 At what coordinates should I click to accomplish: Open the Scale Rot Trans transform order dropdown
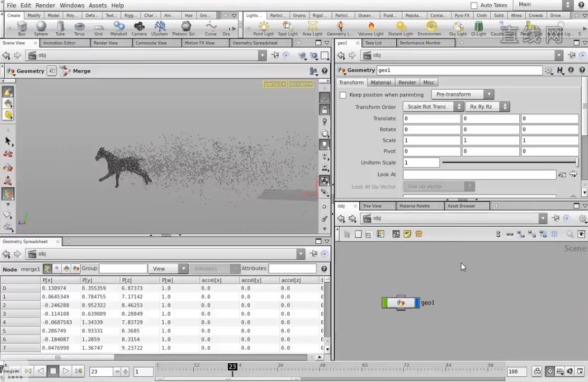click(433, 107)
